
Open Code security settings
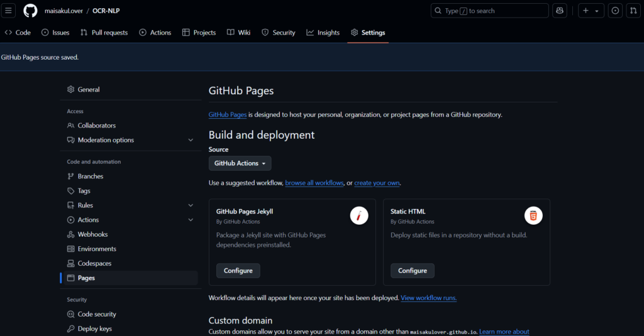pos(131,314)
